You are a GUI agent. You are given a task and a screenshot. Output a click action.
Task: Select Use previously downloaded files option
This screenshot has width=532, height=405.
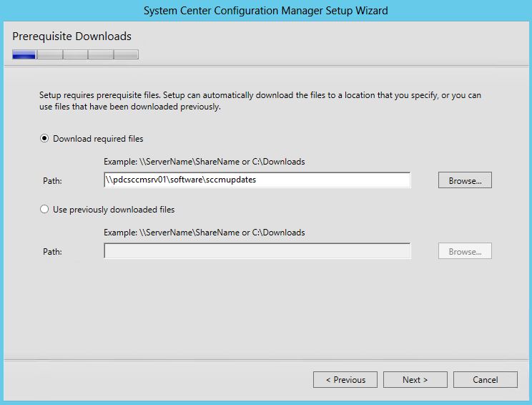[x=44, y=209]
